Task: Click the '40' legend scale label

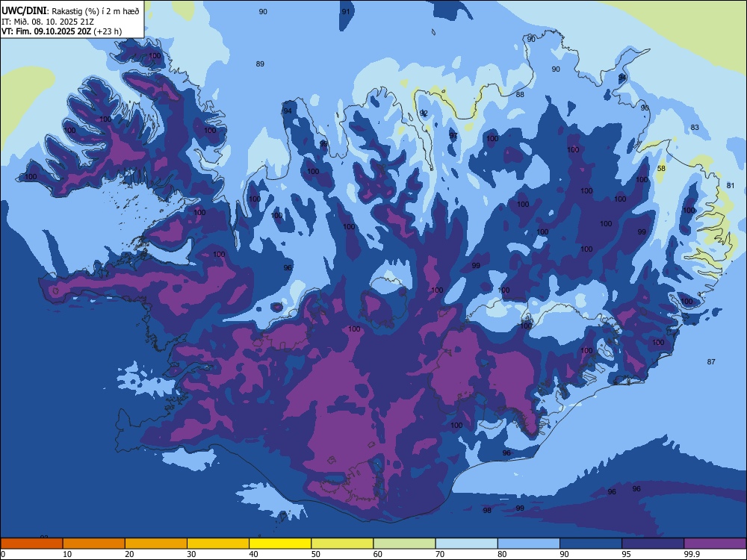Action: point(254,554)
